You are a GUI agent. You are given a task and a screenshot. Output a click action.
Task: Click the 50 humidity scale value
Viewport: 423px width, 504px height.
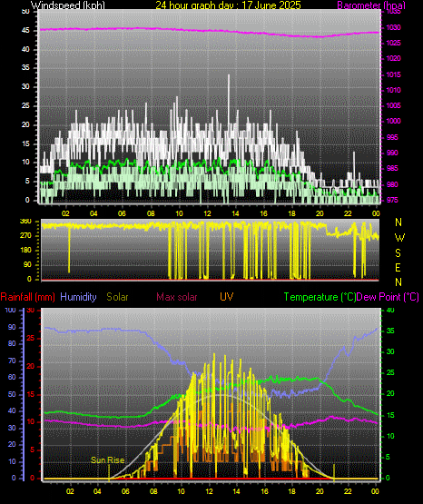click(x=12, y=395)
